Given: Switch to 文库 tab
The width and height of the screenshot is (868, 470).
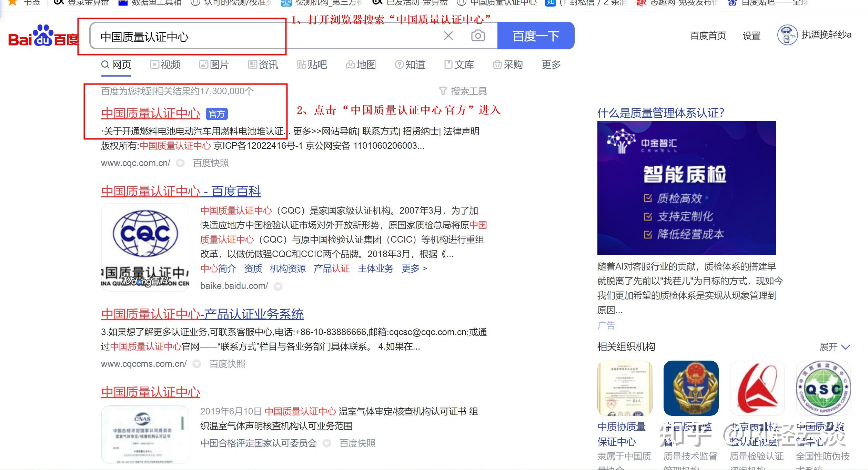Looking at the screenshot, I should (459, 65).
